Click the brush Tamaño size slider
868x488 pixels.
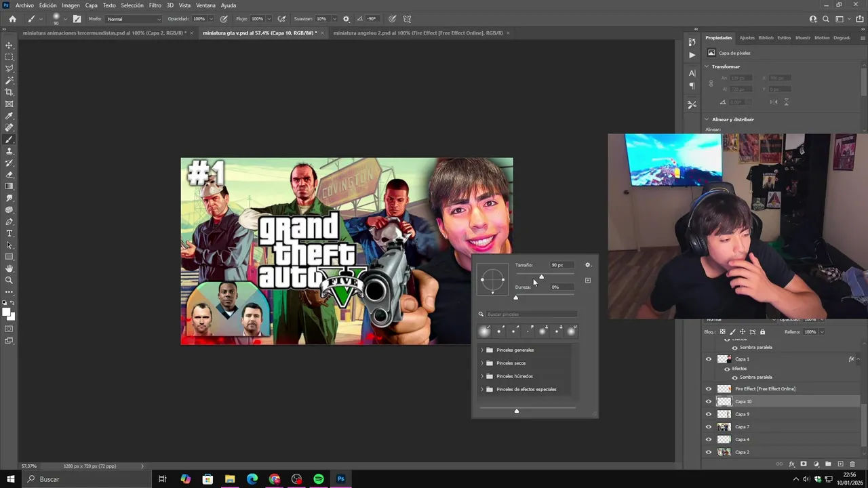coord(545,274)
